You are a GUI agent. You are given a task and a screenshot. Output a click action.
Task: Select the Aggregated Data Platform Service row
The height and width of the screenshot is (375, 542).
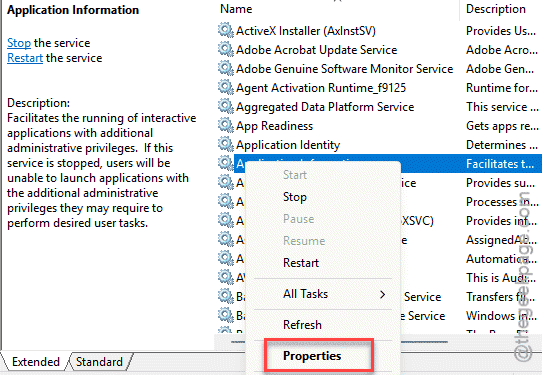click(325, 107)
